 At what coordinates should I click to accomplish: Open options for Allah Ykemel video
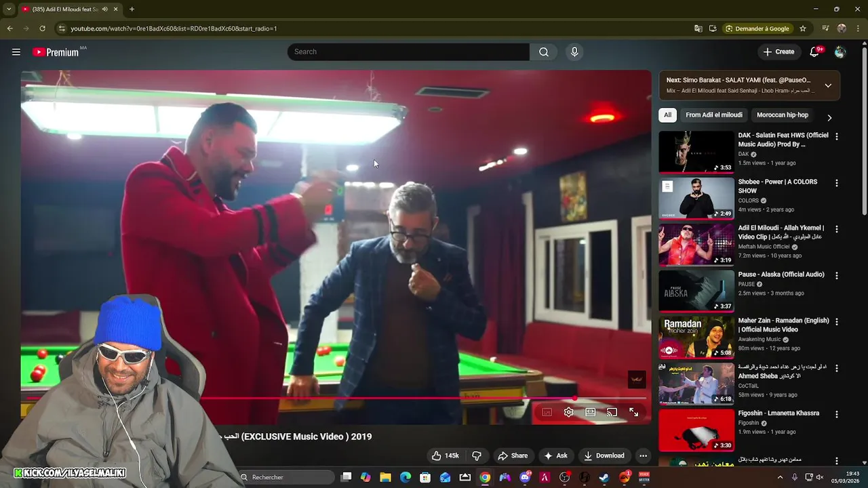(836, 229)
